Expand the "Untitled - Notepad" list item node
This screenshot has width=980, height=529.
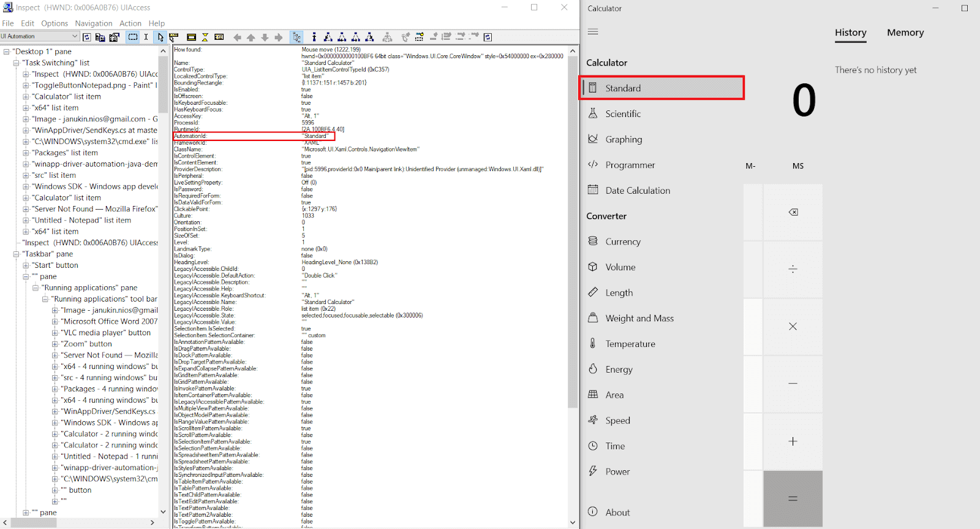26,220
